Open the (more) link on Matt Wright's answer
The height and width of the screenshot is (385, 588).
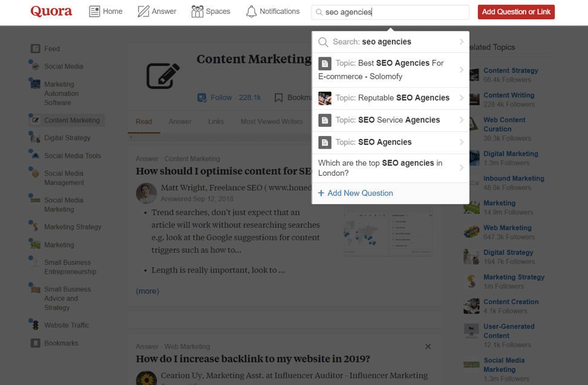coord(147,291)
